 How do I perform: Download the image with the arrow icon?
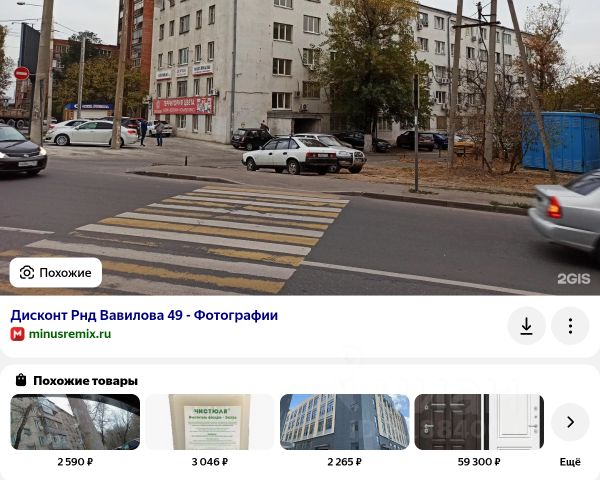(527, 326)
